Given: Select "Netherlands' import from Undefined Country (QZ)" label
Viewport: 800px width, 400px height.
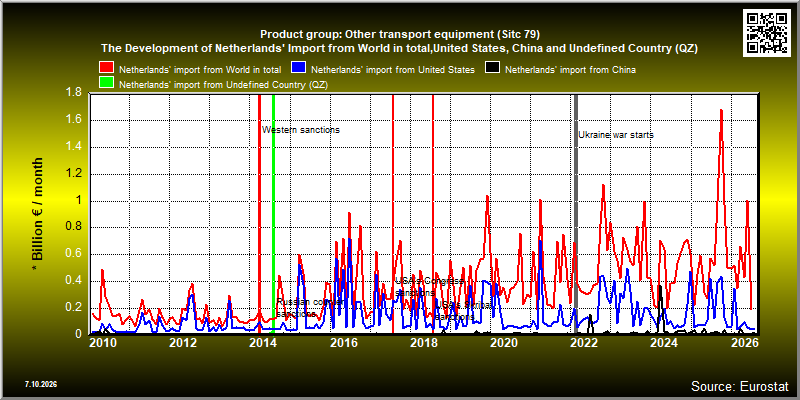Looking at the screenshot, I should tap(223, 85).
